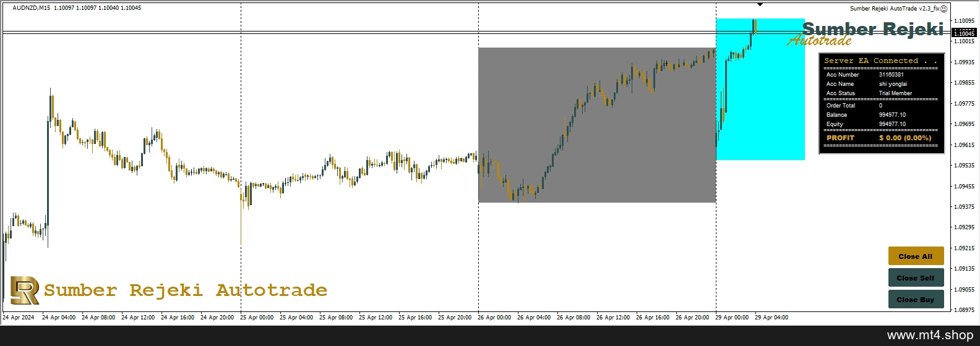This screenshot has width=980, height=346.
Task: Click the 26 Apr 16:00 time label
Action: (653, 318)
